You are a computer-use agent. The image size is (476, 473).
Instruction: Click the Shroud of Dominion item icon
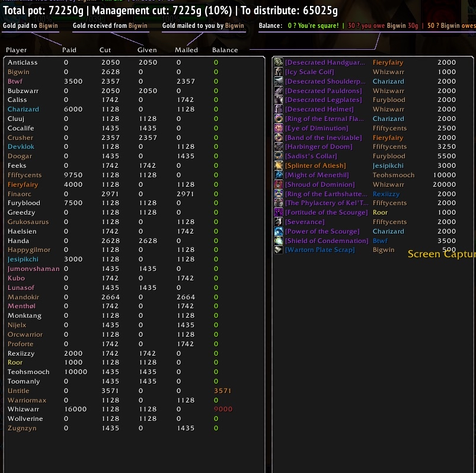click(x=279, y=184)
